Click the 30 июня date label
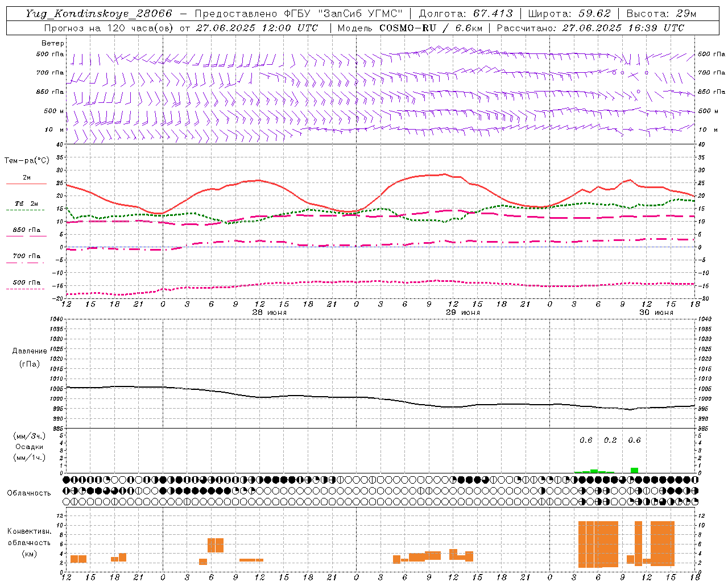The height and width of the screenshot is (582, 728). [x=656, y=313]
